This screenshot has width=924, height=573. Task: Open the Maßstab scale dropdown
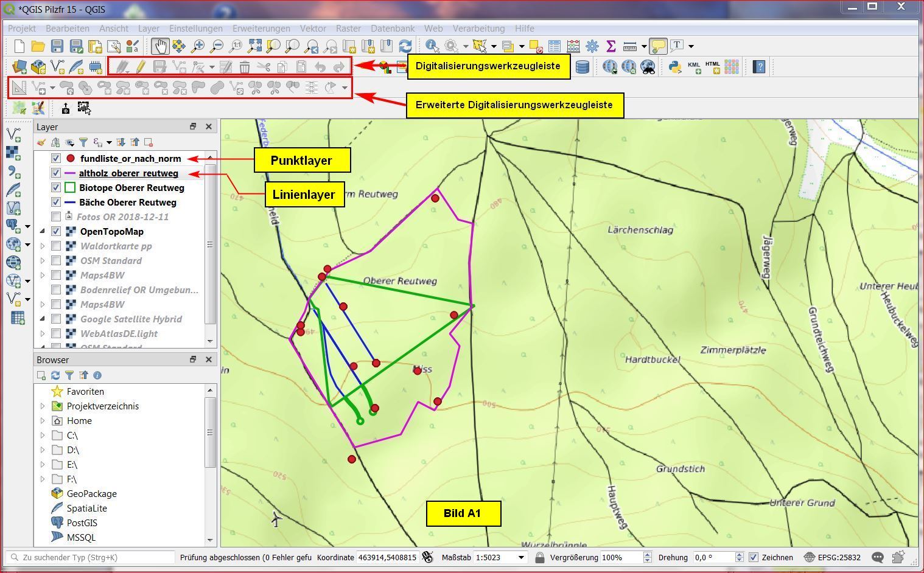(x=521, y=557)
